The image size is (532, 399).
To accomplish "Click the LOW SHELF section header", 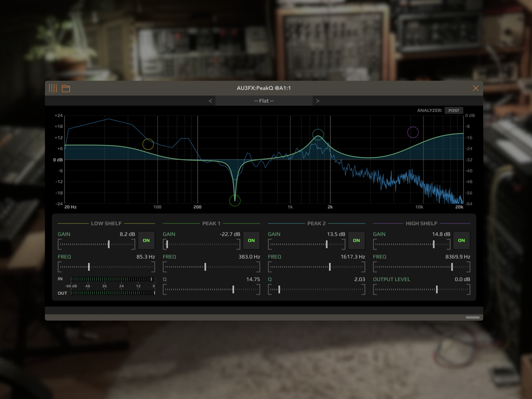I will [x=106, y=223].
